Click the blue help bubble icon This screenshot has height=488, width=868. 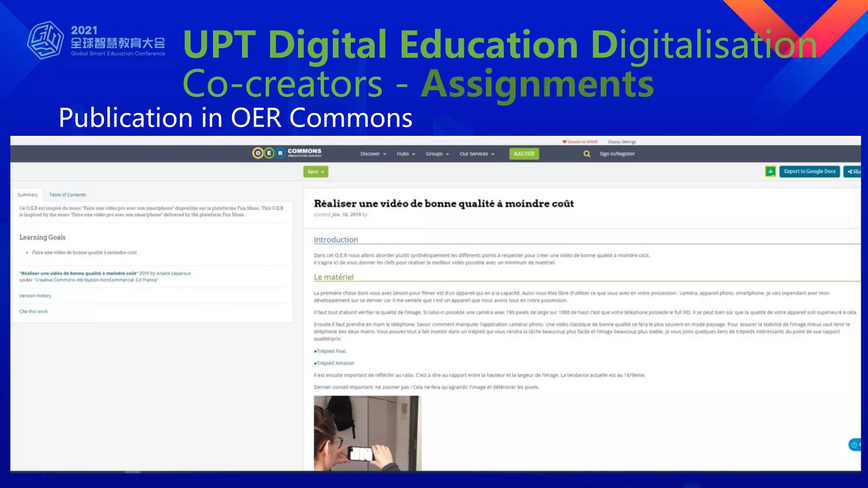click(x=854, y=444)
